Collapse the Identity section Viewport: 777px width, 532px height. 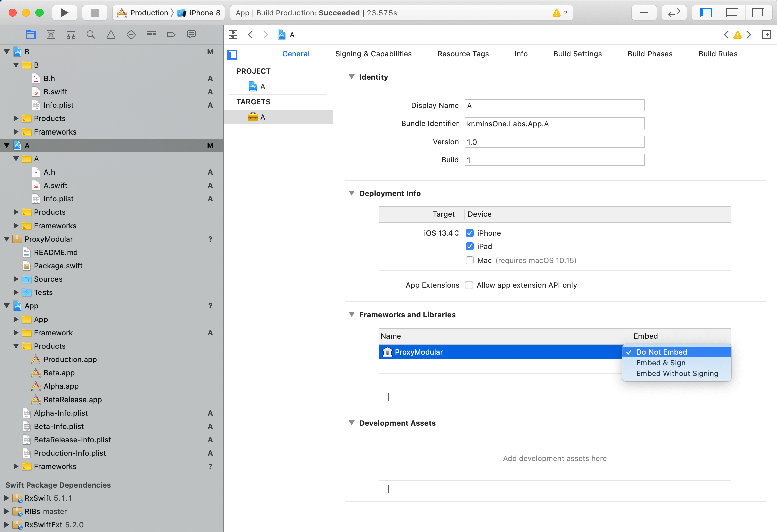point(352,77)
